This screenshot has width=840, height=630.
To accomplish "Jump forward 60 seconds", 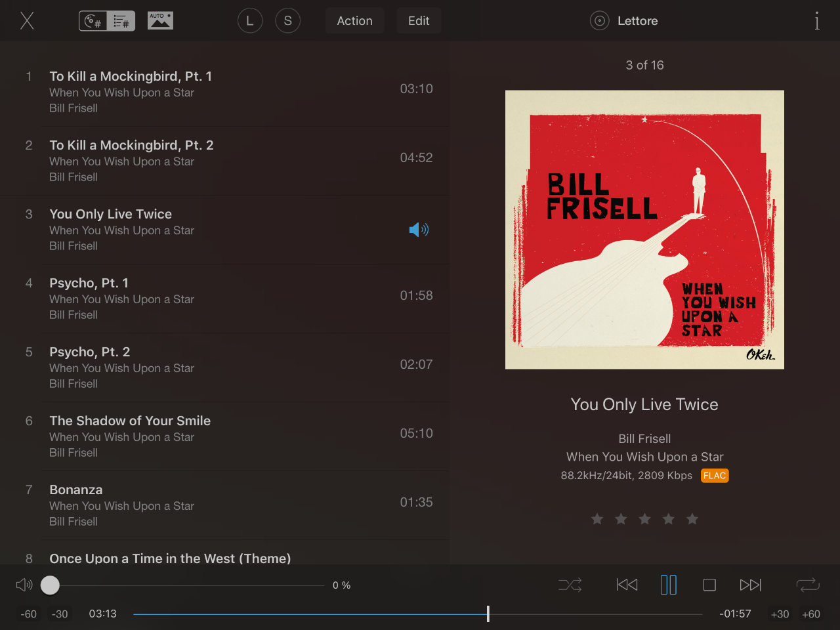I will (x=811, y=614).
